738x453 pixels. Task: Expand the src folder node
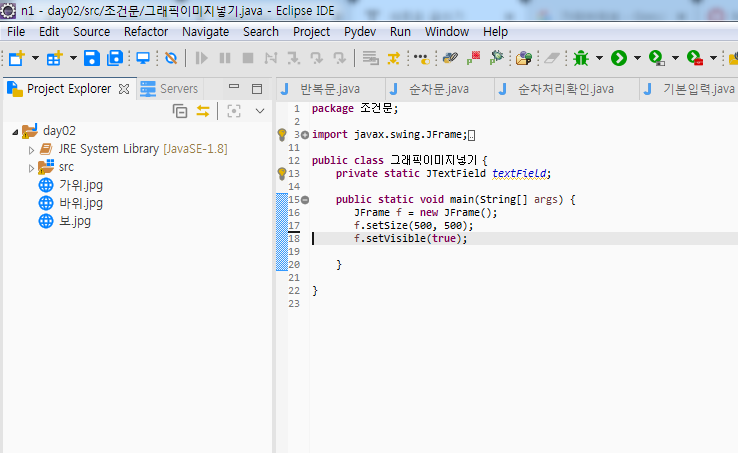[x=31, y=168]
